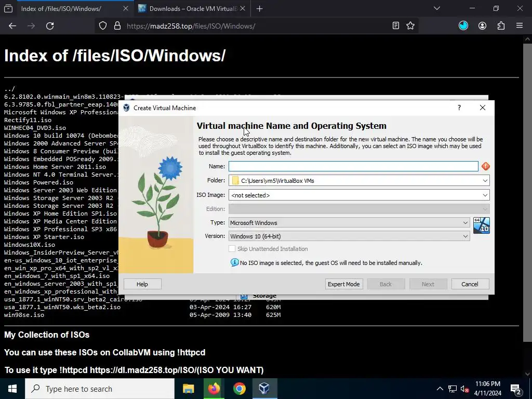Open File Explorer from taskbar

tap(188, 389)
